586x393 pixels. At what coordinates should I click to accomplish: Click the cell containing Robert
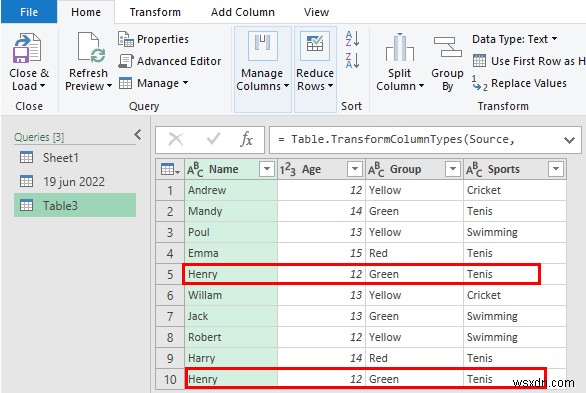[231, 337]
